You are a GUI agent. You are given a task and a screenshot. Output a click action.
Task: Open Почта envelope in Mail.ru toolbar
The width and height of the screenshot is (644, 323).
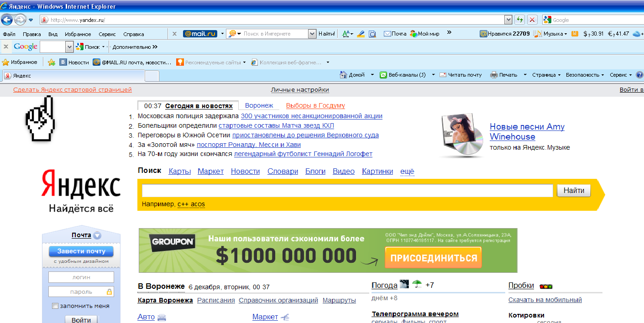[x=395, y=34]
